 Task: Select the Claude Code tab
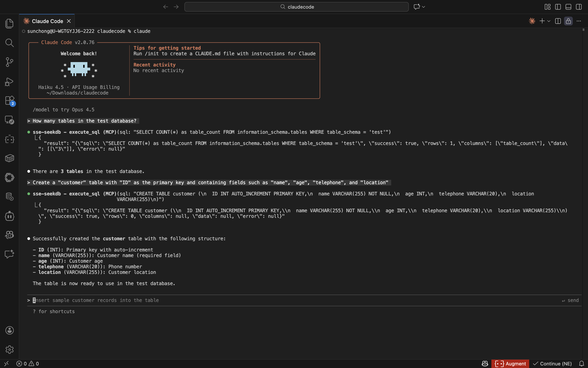click(47, 21)
